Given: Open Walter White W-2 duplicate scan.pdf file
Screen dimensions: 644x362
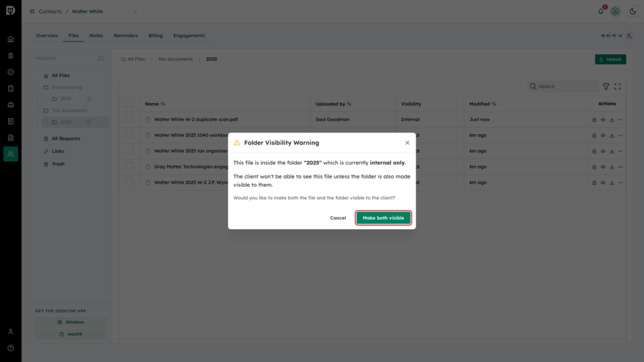Looking at the screenshot, I should click(196, 119).
